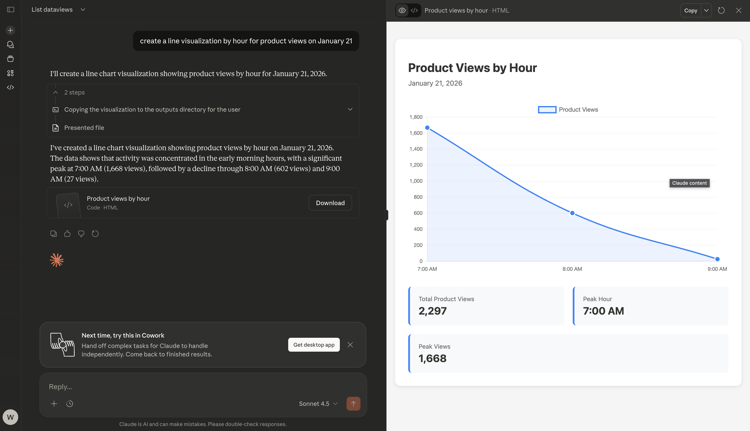The width and height of the screenshot is (750, 431).
Task: Open the Code icon in sidebar
Action: point(10,87)
